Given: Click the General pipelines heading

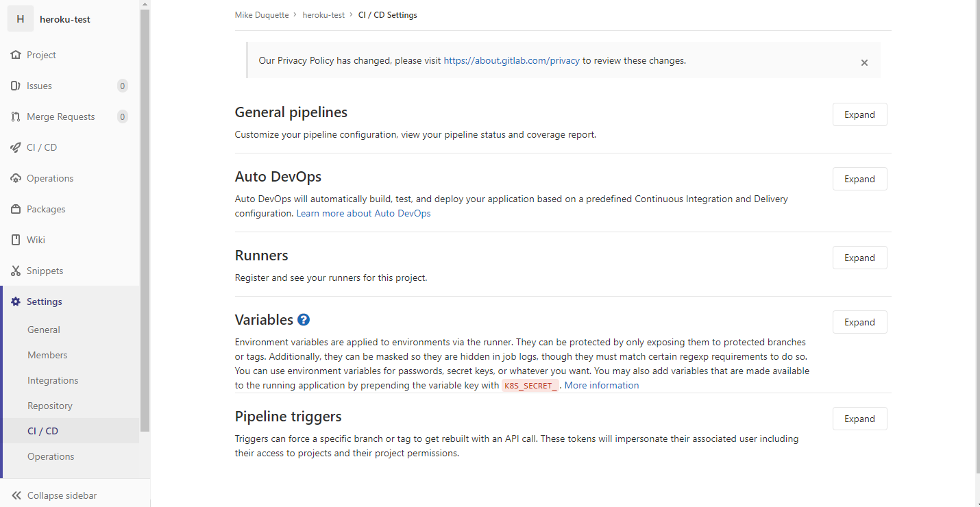Looking at the screenshot, I should pos(291,112).
